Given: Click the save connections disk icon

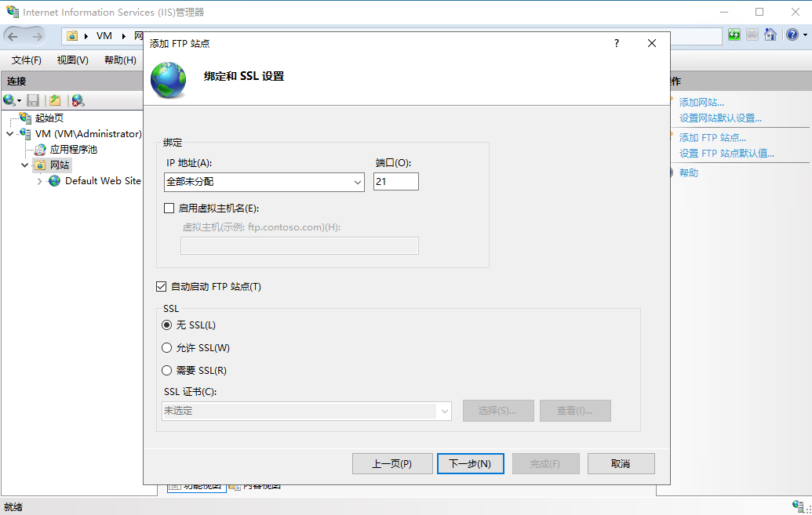Looking at the screenshot, I should pyautogui.click(x=33, y=100).
